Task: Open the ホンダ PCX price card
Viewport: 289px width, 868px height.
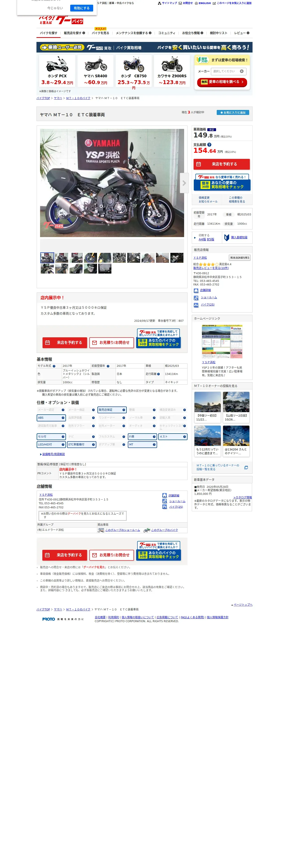Action: [x=57, y=71]
